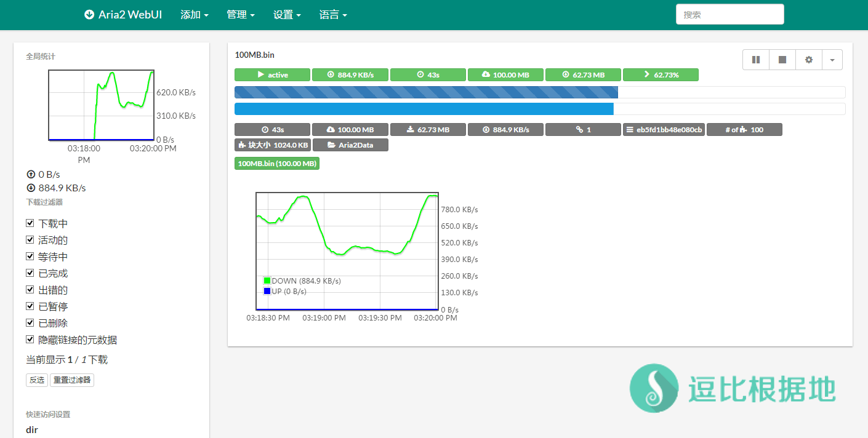The width and height of the screenshot is (868, 438).
Task: Click the green 62.73% progress badge
Action: coord(661,75)
